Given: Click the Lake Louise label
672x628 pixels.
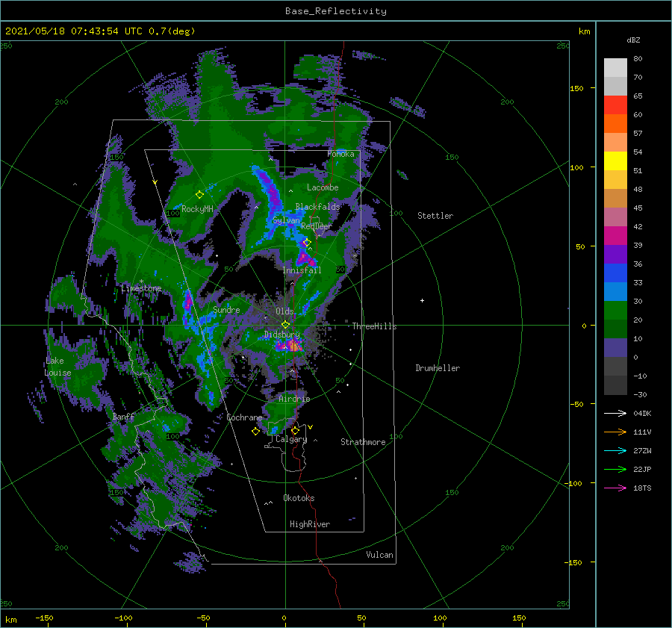Looking at the screenshot, I should click(x=57, y=367).
